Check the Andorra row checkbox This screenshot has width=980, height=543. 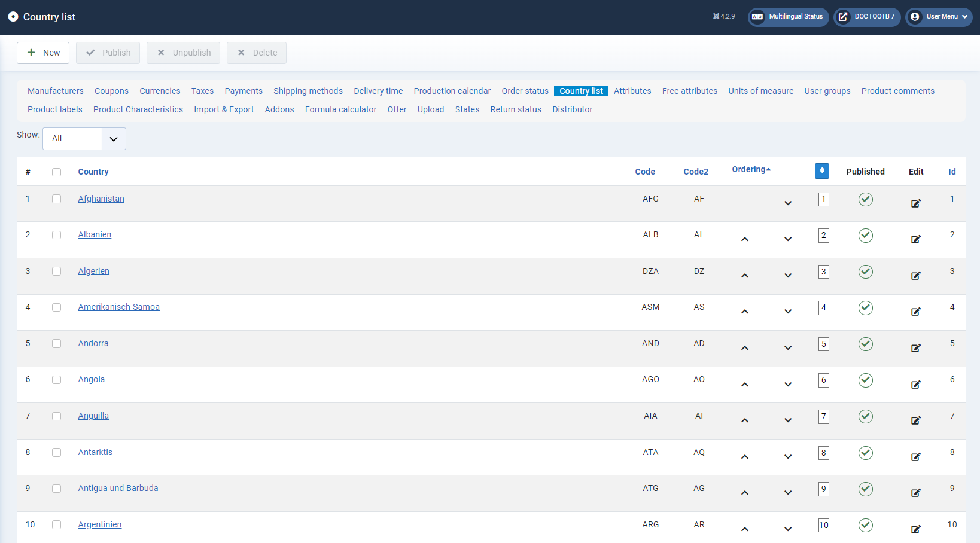coord(56,344)
